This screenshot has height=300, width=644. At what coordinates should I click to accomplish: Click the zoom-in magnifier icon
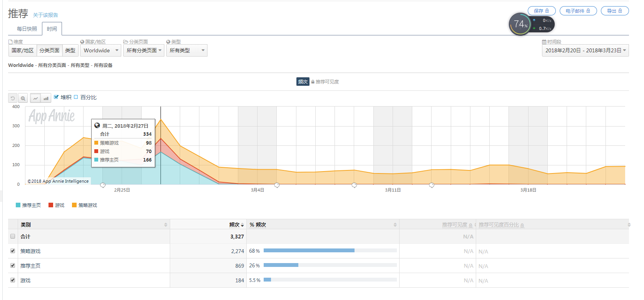tap(23, 98)
